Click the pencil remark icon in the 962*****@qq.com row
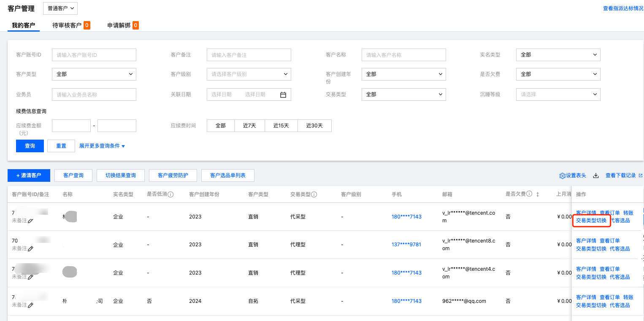 [x=30, y=305]
